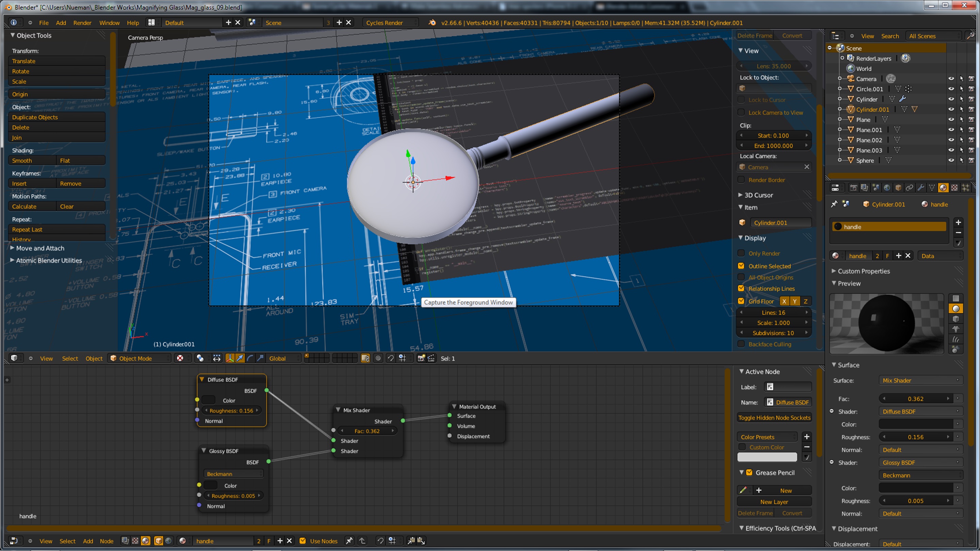The height and width of the screenshot is (551, 980).
Task: Enable the Only Render checkbox
Action: pyautogui.click(x=741, y=253)
